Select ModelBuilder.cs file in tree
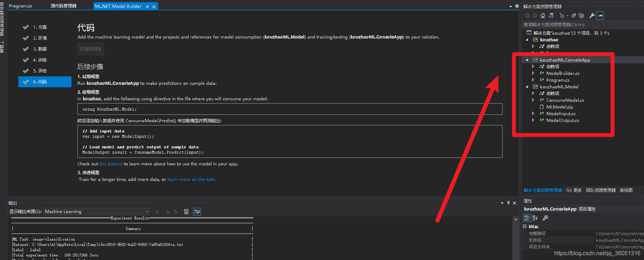The image size is (644, 260). 563,73
